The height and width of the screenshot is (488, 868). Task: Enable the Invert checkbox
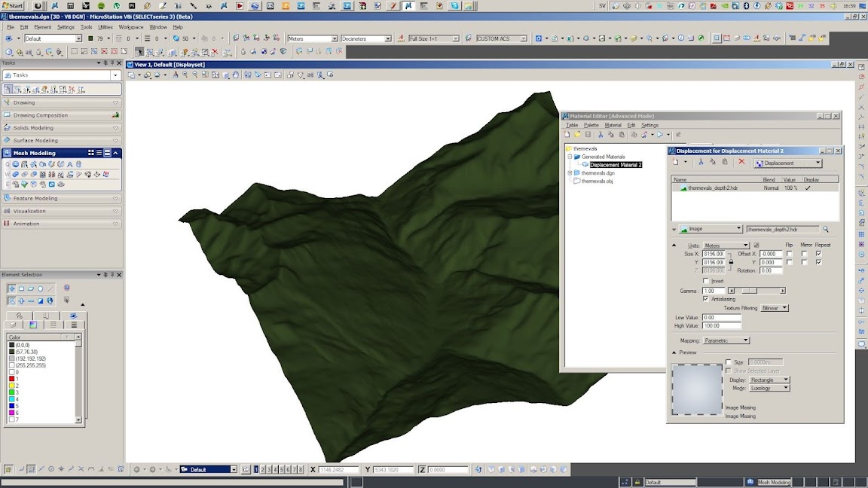(x=706, y=281)
